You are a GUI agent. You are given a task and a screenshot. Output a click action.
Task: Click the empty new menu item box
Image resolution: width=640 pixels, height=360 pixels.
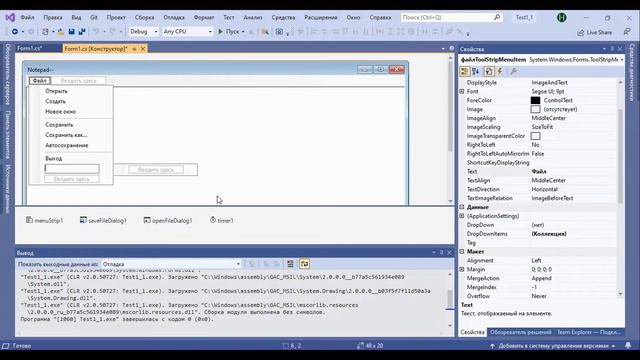(72, 169)
